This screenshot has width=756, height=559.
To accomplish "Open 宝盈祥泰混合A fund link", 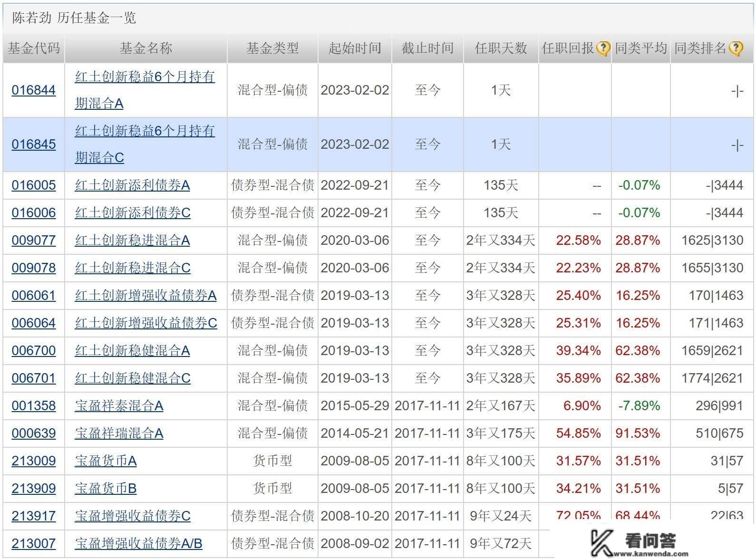I will point(119,406).
